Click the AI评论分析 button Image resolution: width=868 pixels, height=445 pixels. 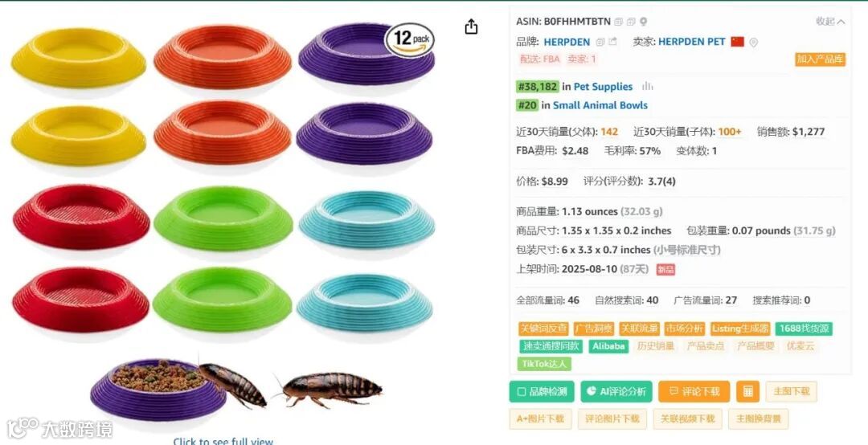point(616,391)
